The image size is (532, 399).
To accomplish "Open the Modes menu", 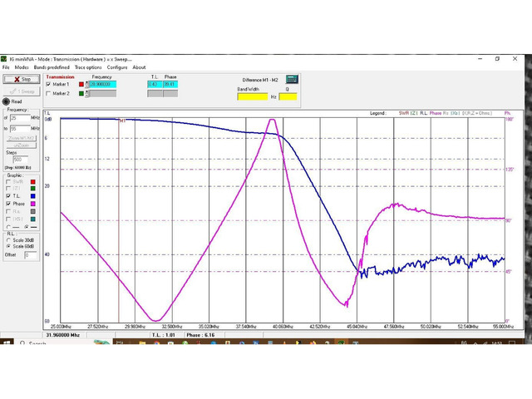I will [22, 67].
